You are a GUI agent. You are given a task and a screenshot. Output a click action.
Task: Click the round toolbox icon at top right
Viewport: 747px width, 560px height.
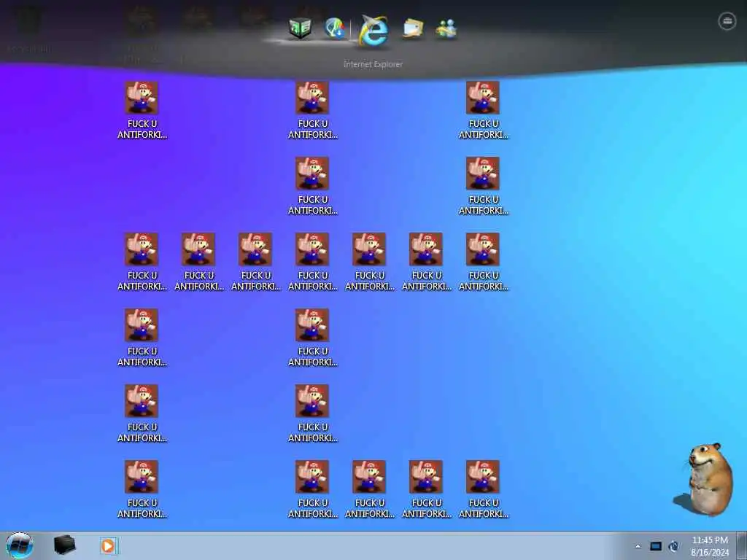727,21
